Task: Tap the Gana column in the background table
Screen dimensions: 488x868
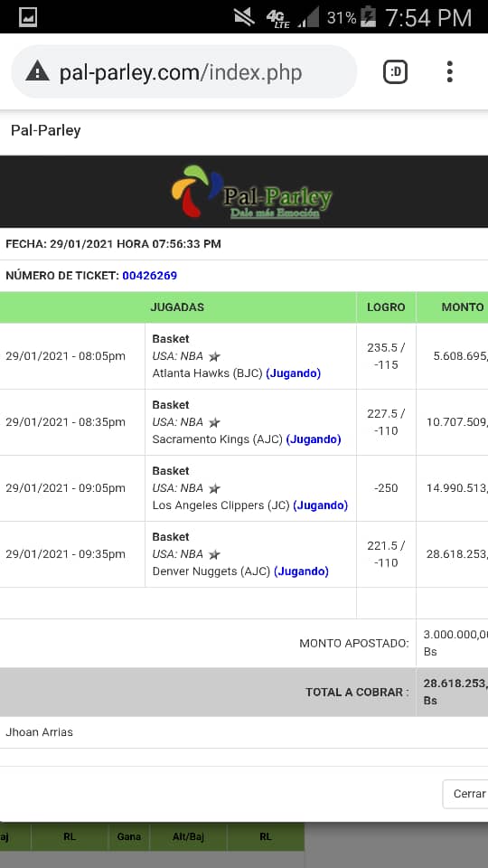Action: click(x=129, y=837)
